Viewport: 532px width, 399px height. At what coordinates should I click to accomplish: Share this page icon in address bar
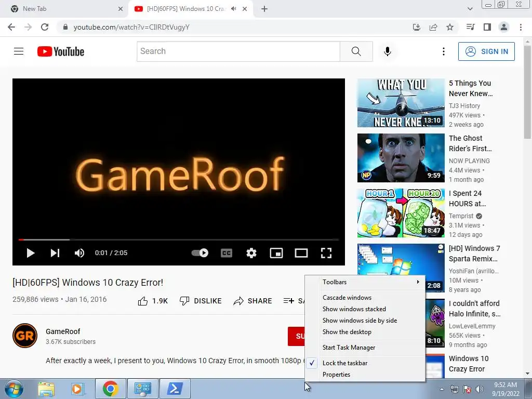[433, 27]
